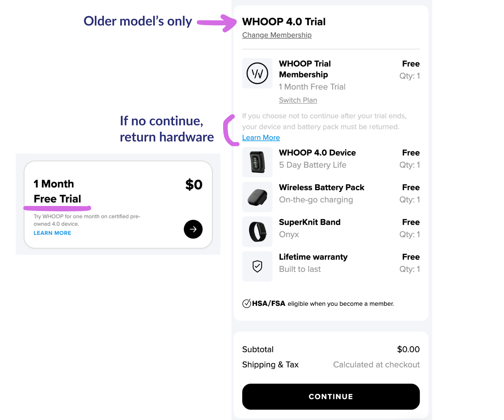This screenshot has height=420, width=504.
Task: Click the $0 price on trial card
Action: click(194, 184)
